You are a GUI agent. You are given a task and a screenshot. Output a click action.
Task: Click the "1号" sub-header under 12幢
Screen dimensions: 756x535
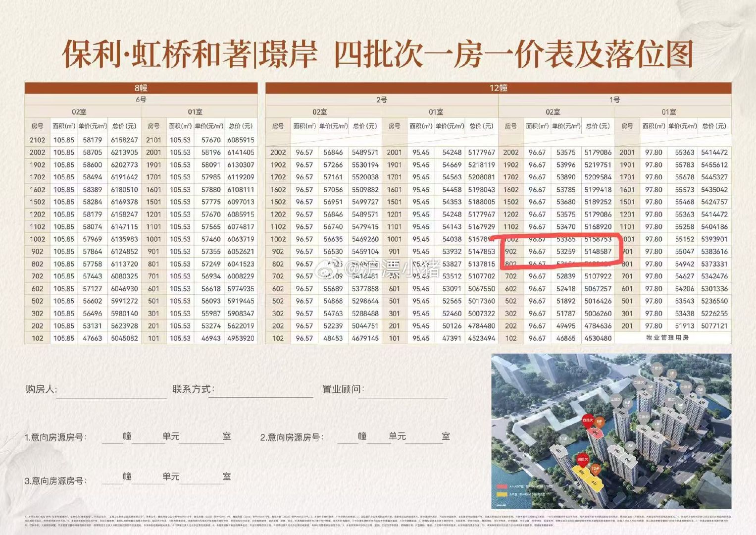(614, 100)
